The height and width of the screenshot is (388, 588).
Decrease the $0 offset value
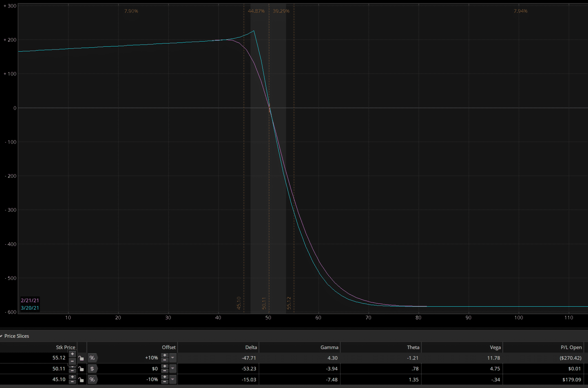click(x=165, y=371)
